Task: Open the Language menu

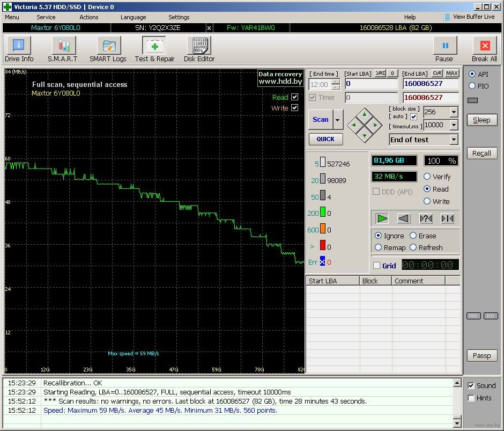Action: [x=134, y=17]
